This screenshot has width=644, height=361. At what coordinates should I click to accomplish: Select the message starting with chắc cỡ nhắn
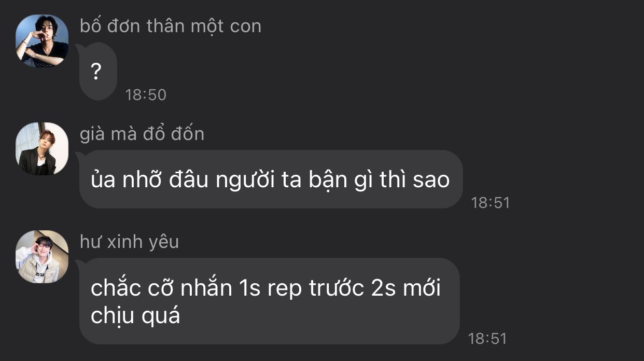[x=269, y=301]
